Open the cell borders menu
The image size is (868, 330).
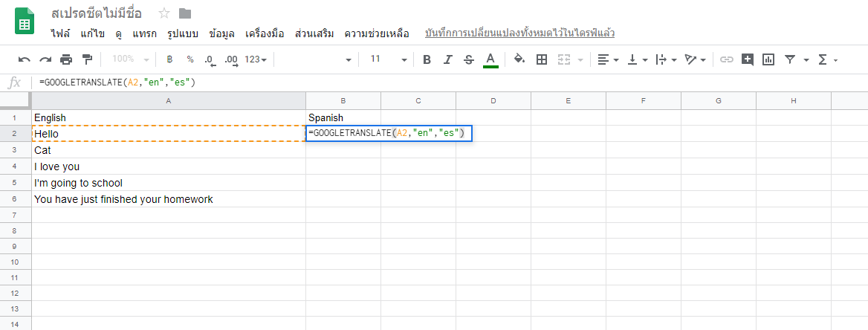click(x=542, y=59)
